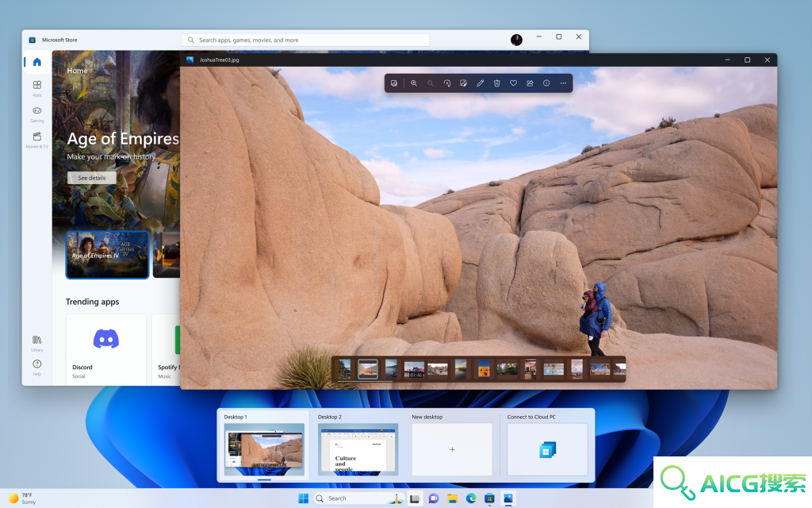Open Gaming section in Microsoft Store
Viewport: 812px width, 508px height.
pyautogui.click(x=36, y=114)
